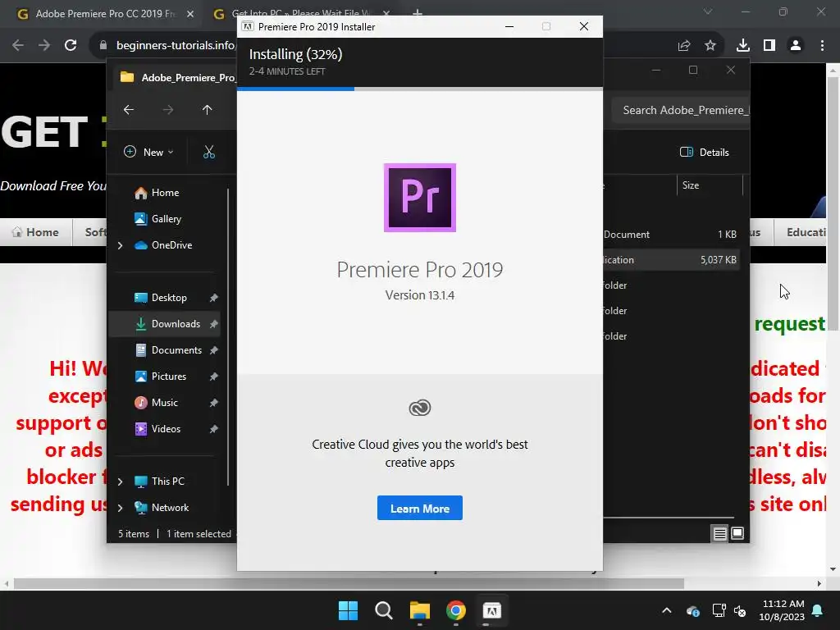Viewport: 840px width, 630px height.
Task: Expand the This PC tree node
Action: (120, 482)
